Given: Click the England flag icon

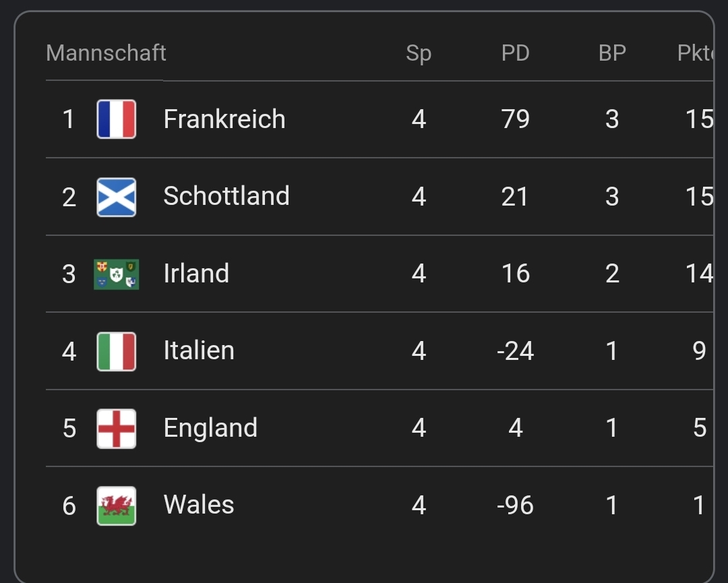Looking at the screenshot, I should pyautogui.click(x=117, y=429).
